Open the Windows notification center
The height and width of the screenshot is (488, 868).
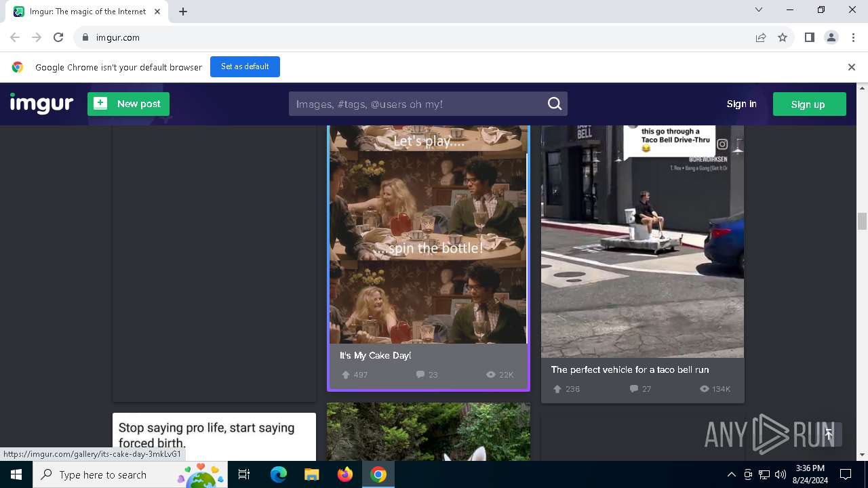coord(846,474)
